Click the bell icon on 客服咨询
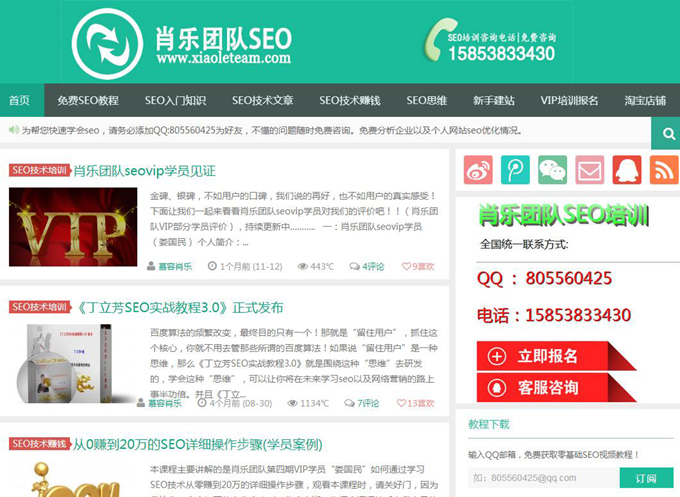The image size is (680, 497). (x=497, y=387)
